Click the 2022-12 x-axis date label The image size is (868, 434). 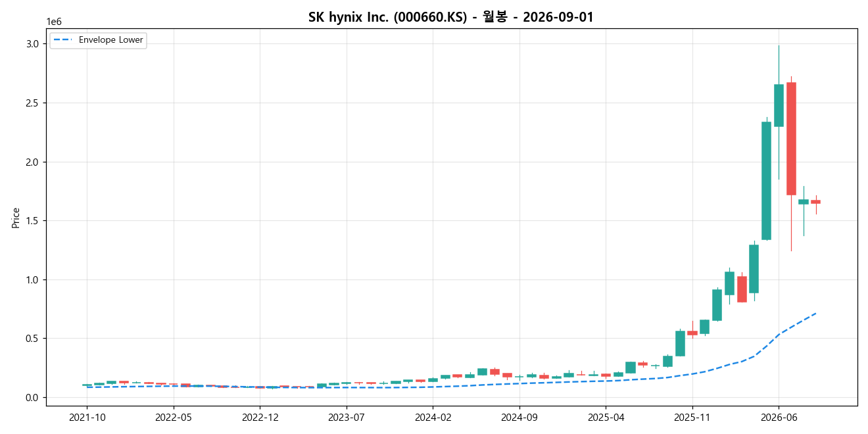[x=260, y=417]
